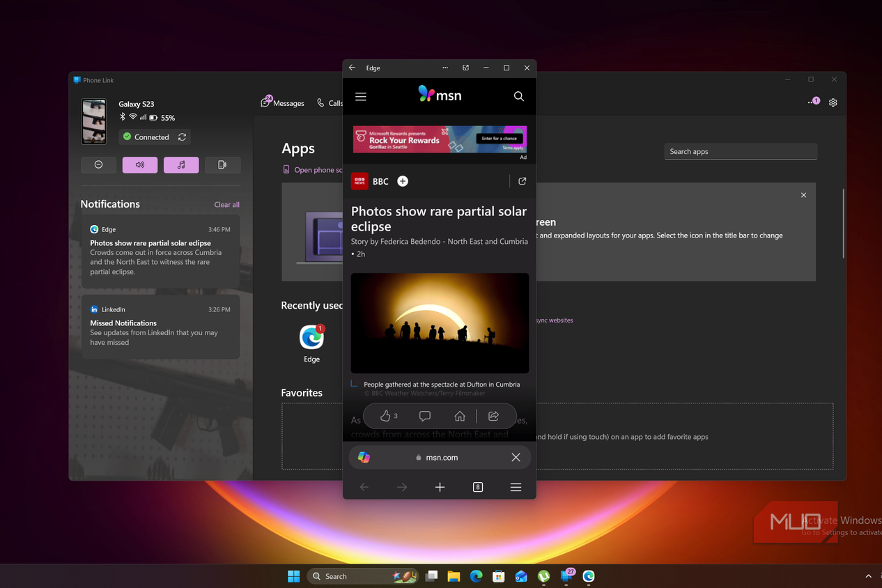Viewport: 882px width, 588px height.
Task: Open Microsoft Store from taskbar
Action: click(498, 576)
